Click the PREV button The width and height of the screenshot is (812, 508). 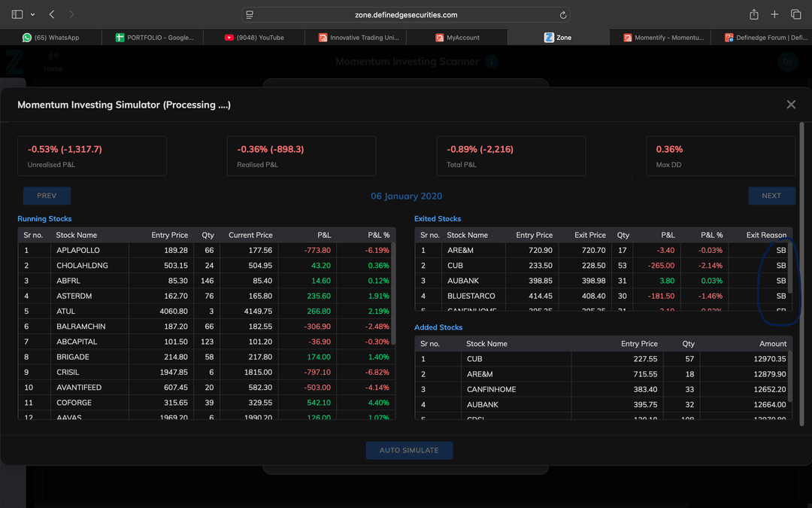coord(47,196)
